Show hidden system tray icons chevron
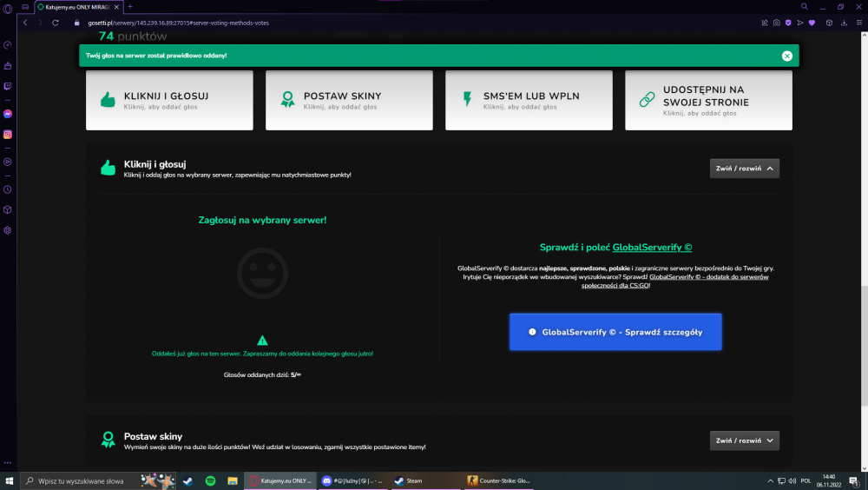Image resolution: width=868 pixels, height=490 pixels. (x=770, y=481)
